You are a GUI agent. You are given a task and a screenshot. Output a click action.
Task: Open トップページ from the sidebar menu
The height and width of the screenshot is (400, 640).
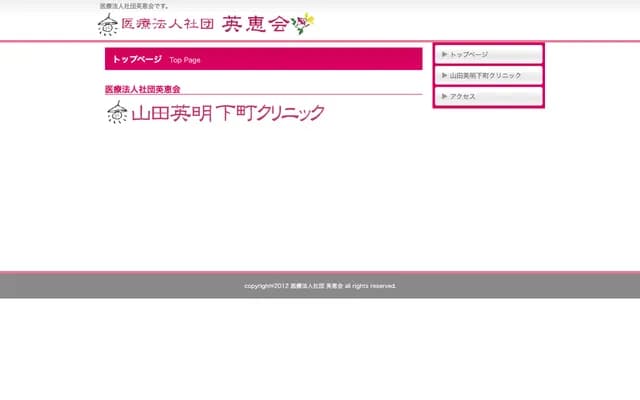pos(469,54)
